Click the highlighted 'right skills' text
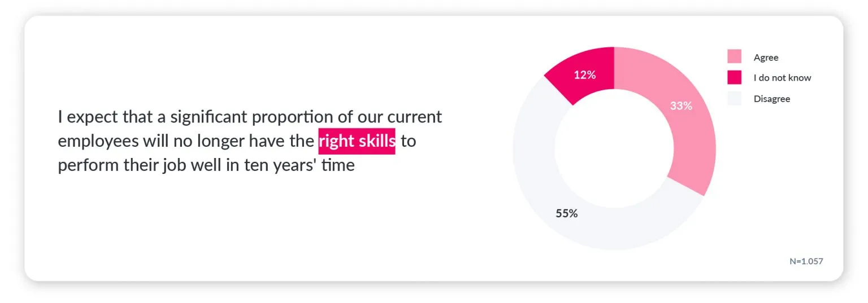 (x=357, y=141)
